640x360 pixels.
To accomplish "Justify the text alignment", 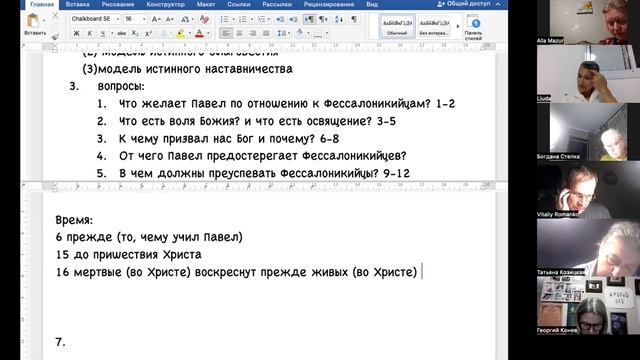I will click(266, 33).
